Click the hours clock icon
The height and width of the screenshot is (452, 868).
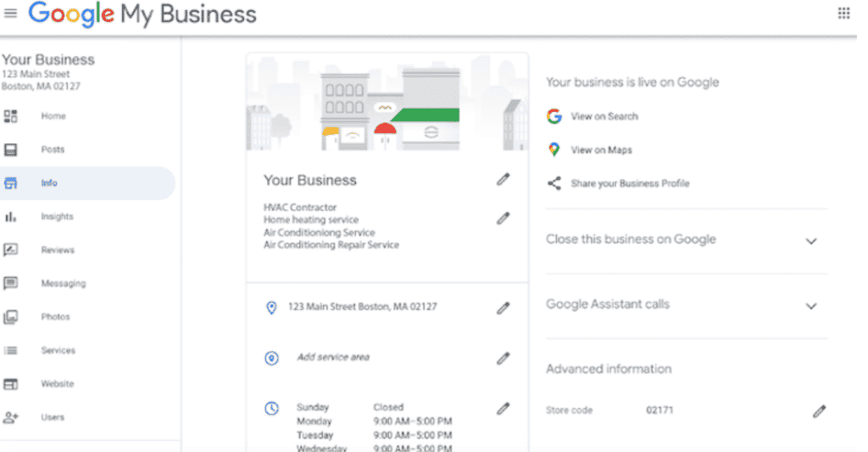tap(271, 409)
